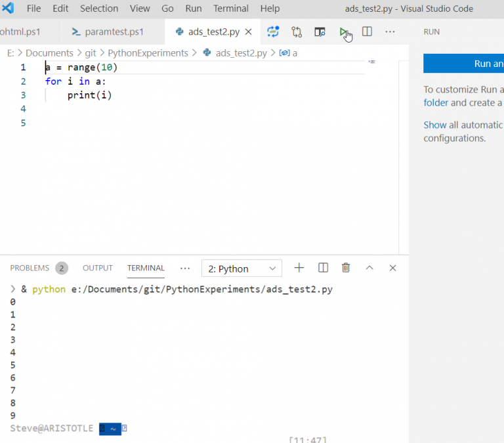The image size is (504, 443).
Task: Click the print(i) code line
Action: click(x=90, y=95)
